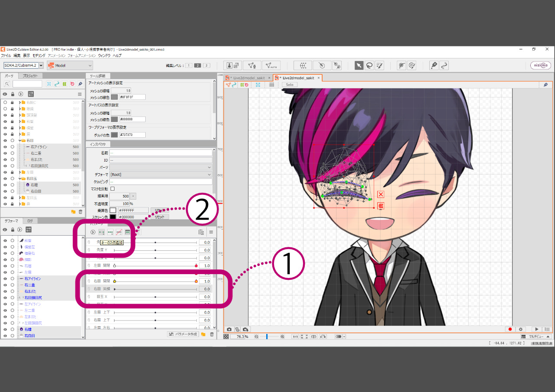Screen dimensions: 555x392
Task: Click the Solo button
Action: [x=290, y=84]
